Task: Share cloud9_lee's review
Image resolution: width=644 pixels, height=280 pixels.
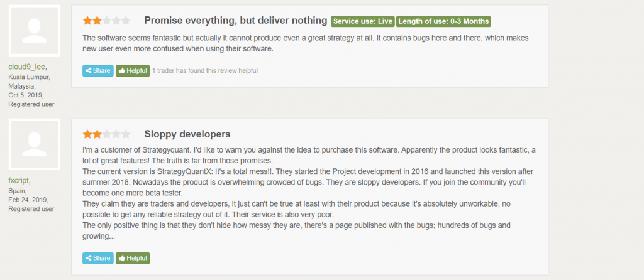Action: [x=97, y=70]
